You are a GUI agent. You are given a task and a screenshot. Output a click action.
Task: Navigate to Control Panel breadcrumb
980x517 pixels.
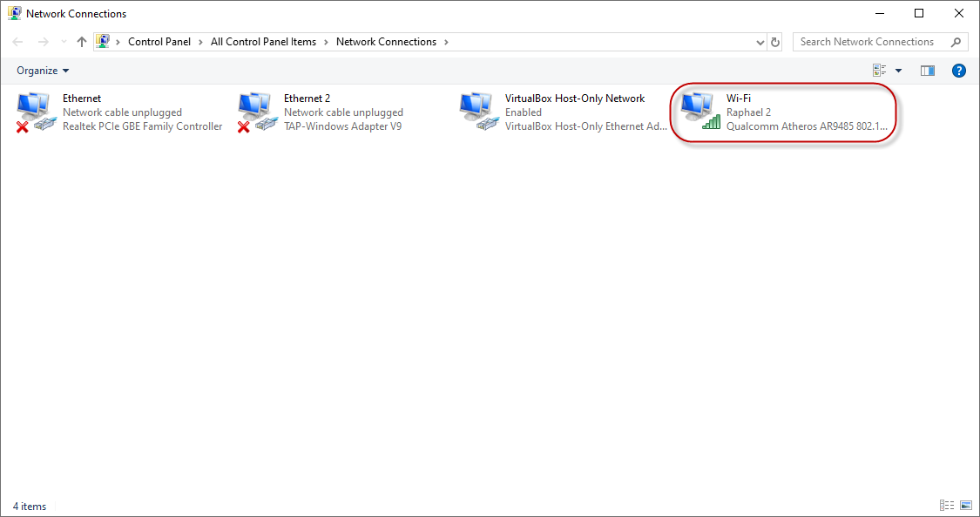pyautogui.click(x=160, y=42)
